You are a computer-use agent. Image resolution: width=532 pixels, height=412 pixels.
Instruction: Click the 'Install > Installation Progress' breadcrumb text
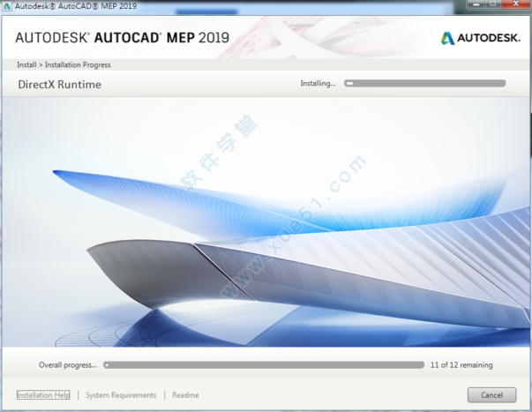tap(64, 64)
